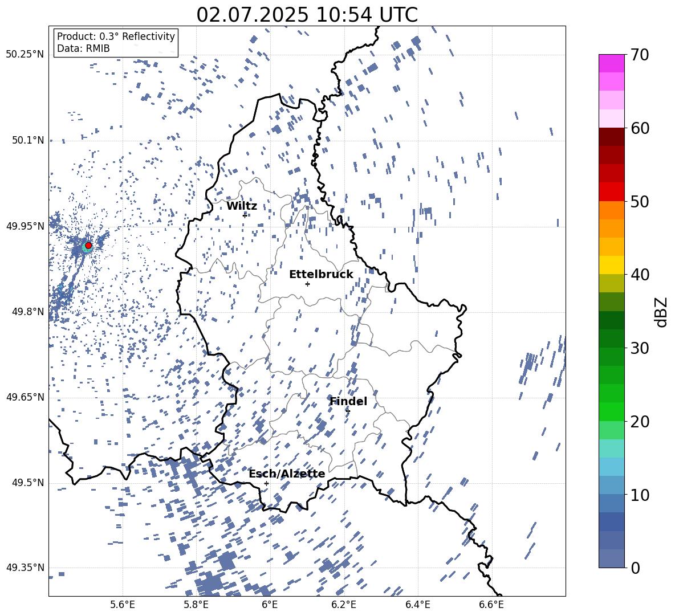
Task: Click the 6°E longitude label
Action: tap(270, 605)
